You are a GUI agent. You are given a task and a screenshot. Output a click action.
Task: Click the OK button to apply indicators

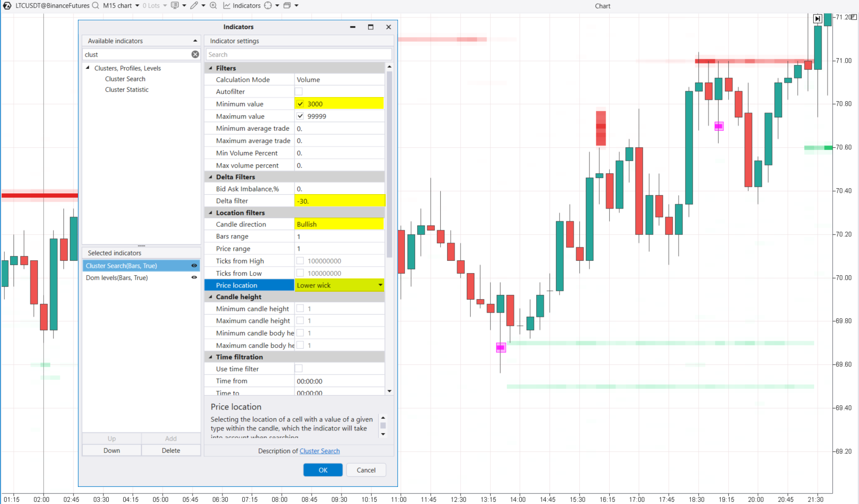pos(322,470)
